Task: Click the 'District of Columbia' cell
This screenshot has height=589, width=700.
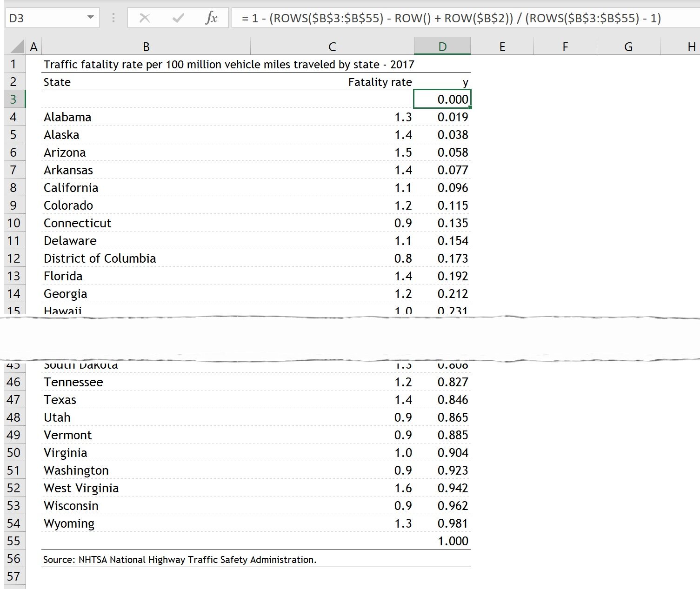Action: pyautogui.click(x=146, y=258)
